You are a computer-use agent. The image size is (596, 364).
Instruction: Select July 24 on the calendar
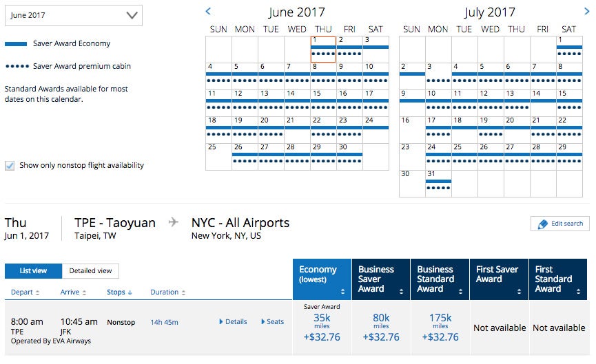pos(438,156)
